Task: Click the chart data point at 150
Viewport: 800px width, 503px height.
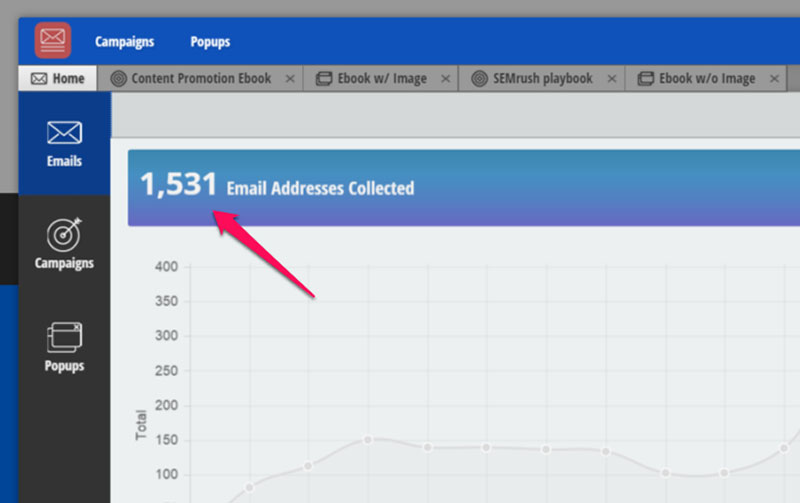Action: point(368,439)
